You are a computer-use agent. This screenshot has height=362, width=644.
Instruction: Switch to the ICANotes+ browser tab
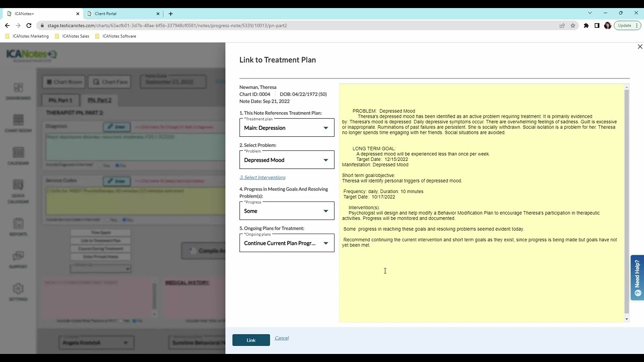click(43, 14)
